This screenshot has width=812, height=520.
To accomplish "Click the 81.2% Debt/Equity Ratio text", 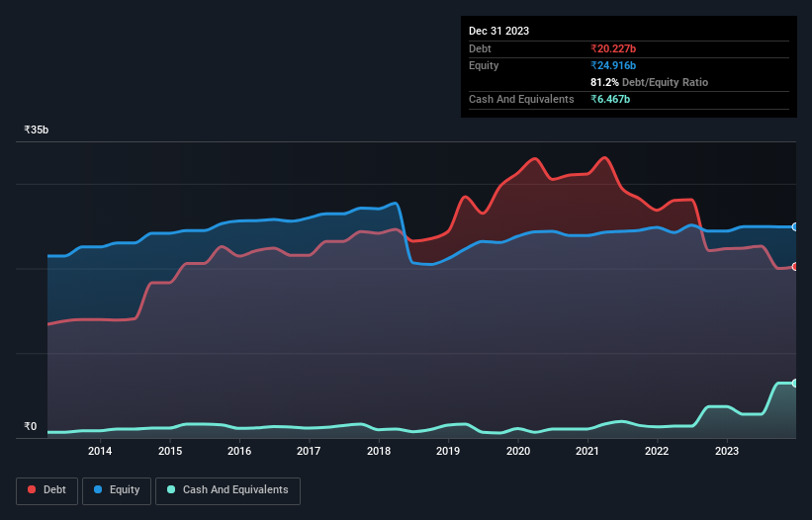I will click(649, 82).
